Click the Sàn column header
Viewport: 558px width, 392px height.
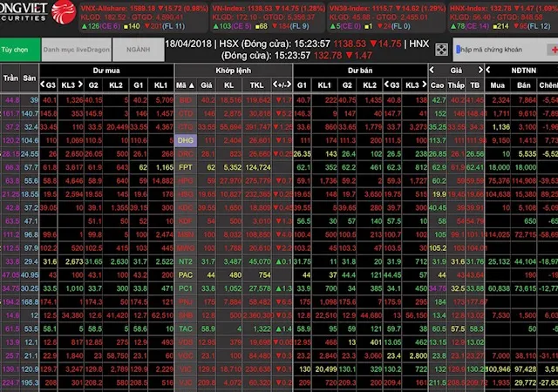(29, 78)
